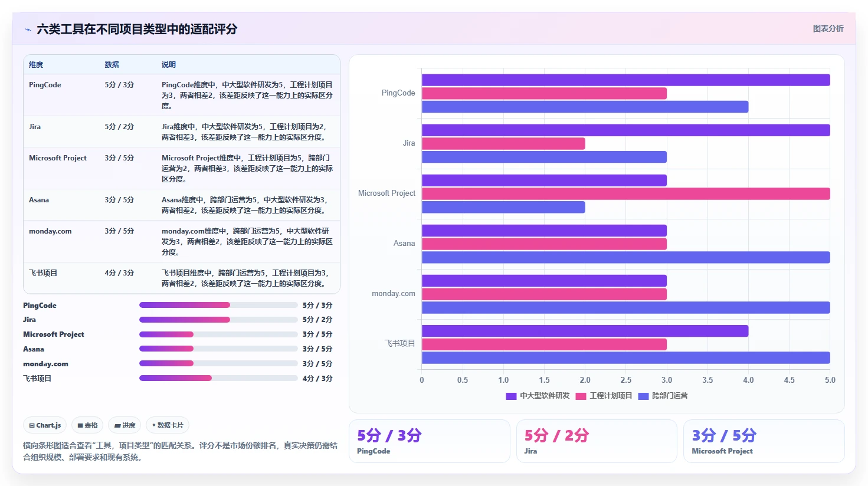Image resolution: width=868 pixels, height=486 pixels.
Task: Click the 飞书项目 table row name
Action: coord(43,273)
